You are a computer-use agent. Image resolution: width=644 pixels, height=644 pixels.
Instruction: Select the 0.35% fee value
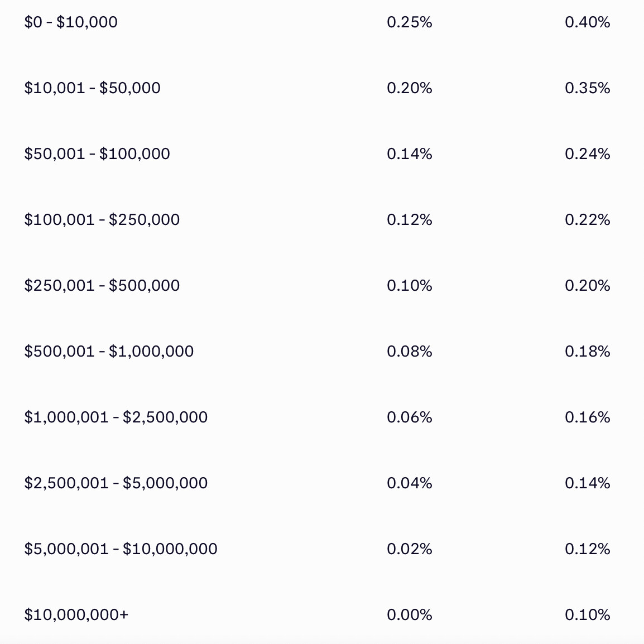pos(588,88)
